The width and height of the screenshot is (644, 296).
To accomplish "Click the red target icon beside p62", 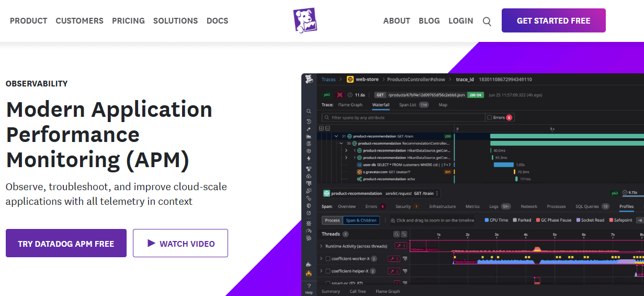I will 340,95.
